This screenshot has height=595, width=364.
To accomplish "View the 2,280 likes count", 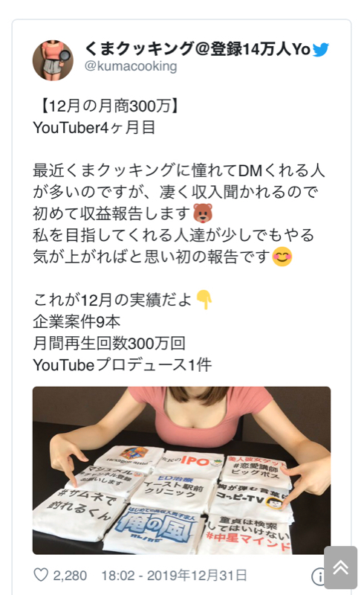I will point(70,576).
